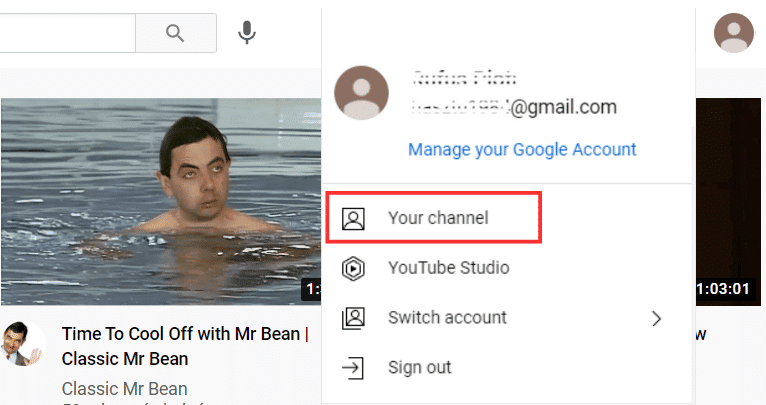The height and width of the screenshot is (405, 766).
Task: Choose Sign out menu entry
Action: tap(508, 367)
